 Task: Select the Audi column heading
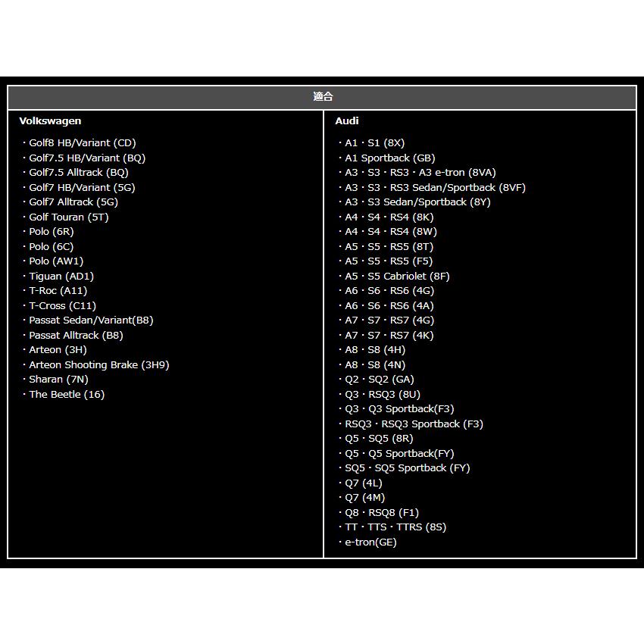[347, 121]
